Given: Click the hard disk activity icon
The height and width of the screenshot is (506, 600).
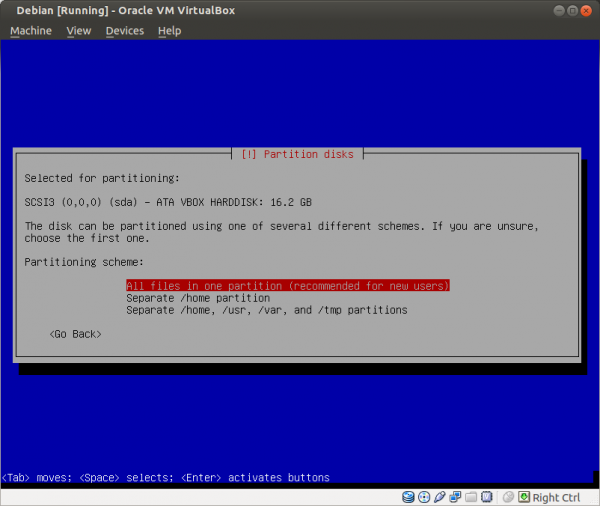Looking at the screenshot, I should pos(409,497).
